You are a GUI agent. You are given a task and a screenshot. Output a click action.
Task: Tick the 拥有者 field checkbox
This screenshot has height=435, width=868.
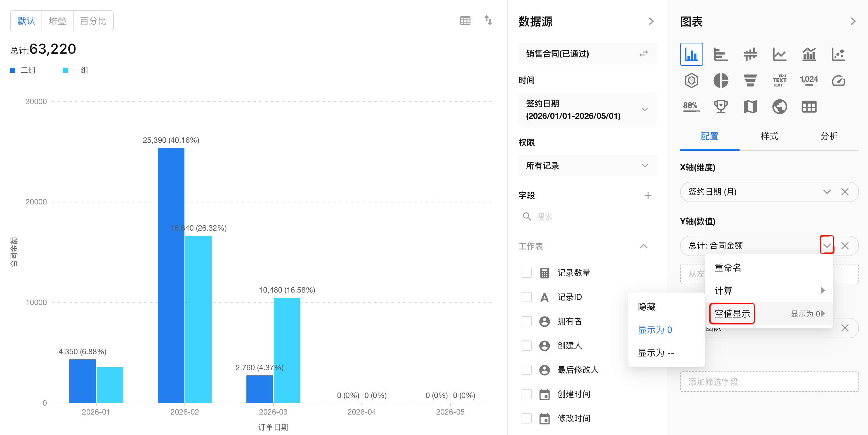pos(526,321)
